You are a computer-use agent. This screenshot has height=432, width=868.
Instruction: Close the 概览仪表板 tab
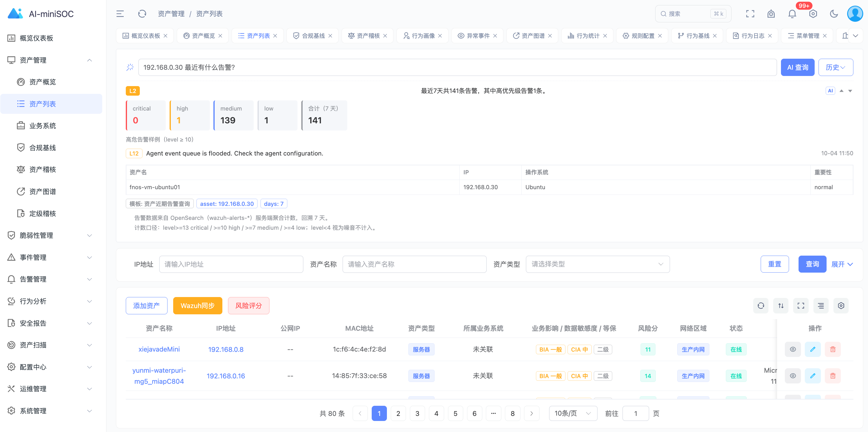pos(165,36)
